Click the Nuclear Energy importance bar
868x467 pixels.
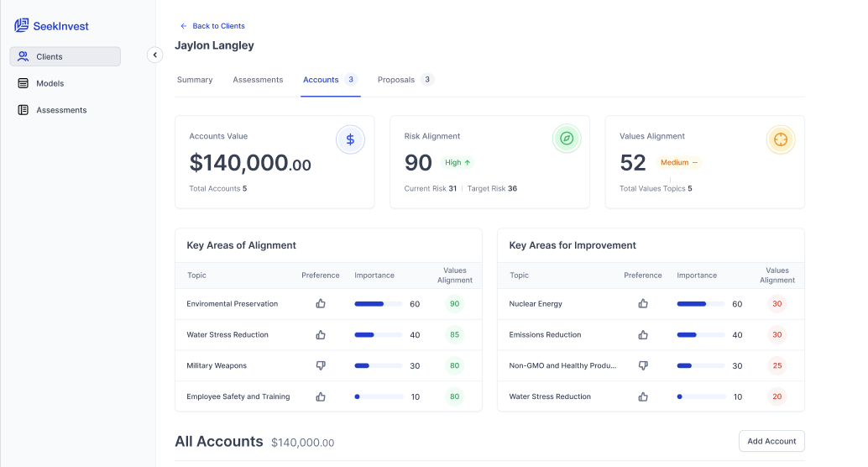click(701, 303)
